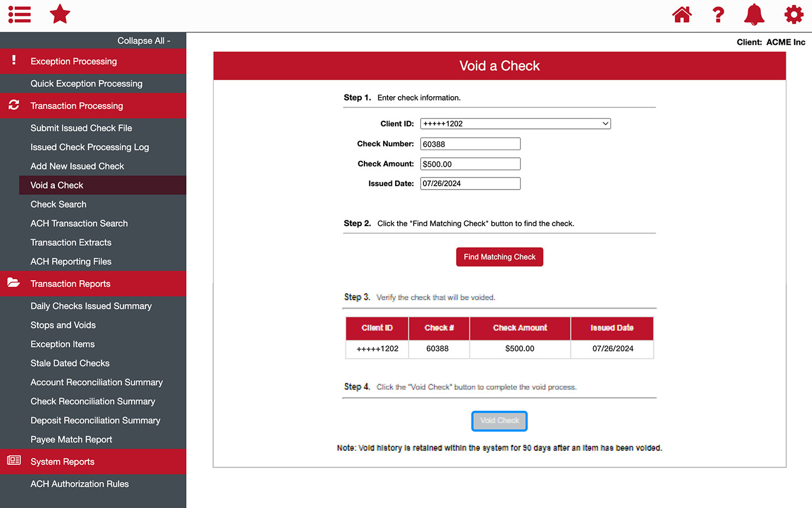812x508 pixels.
Task: Click the Check # column header
Action: 439,328
